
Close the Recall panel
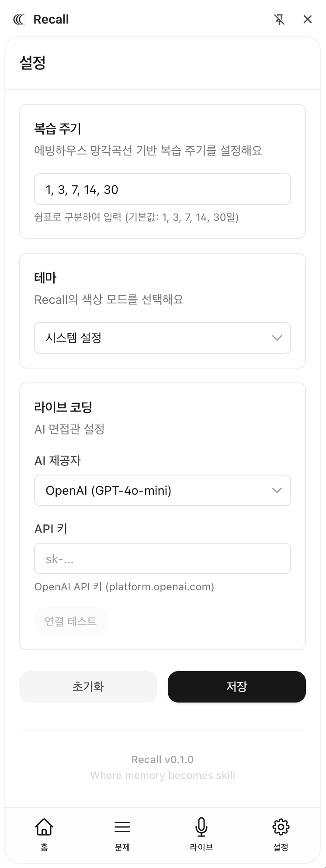tap(308, 19)
